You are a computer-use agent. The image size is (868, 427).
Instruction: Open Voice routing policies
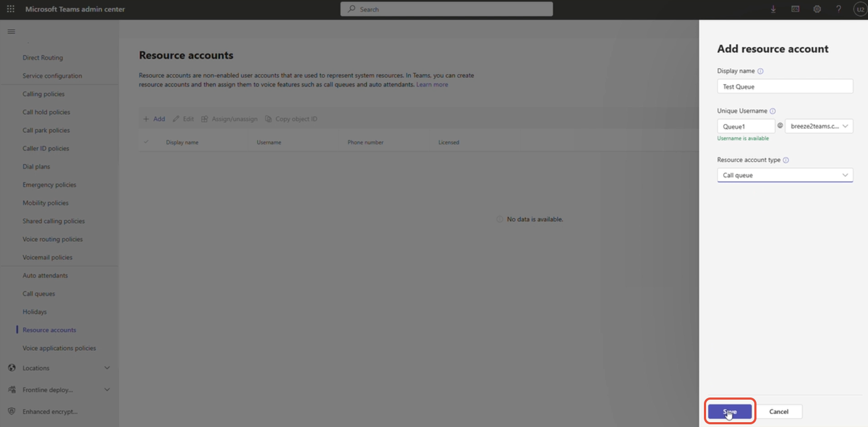tap(53, 239)
